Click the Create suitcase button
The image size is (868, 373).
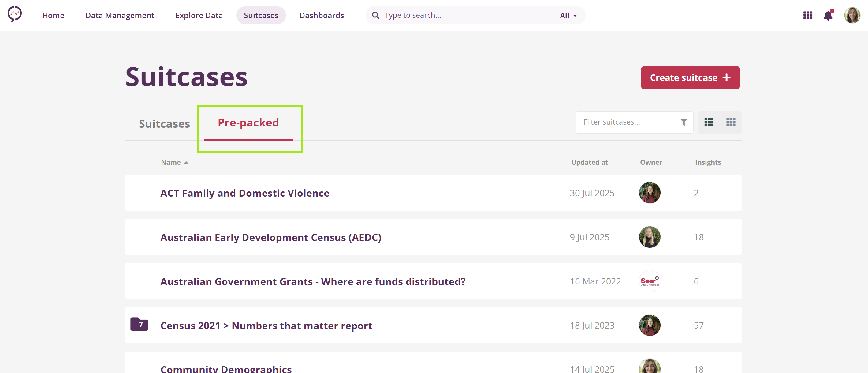[690, 77]
